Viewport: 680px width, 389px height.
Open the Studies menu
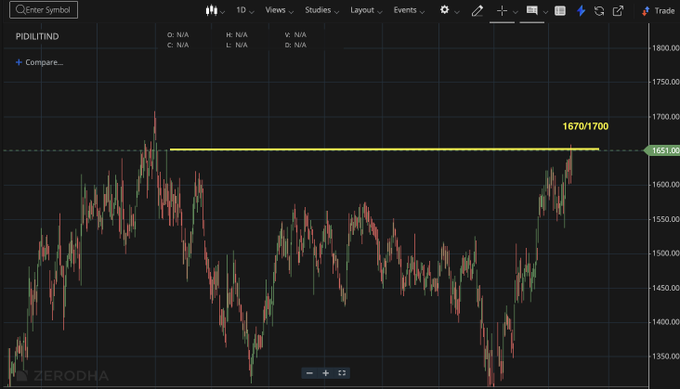click(x=322, y=10)
